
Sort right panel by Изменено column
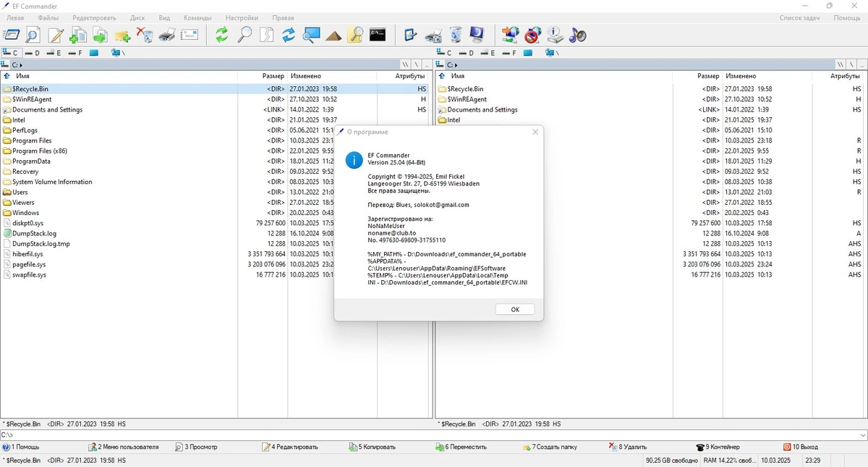tap(768, 75)
